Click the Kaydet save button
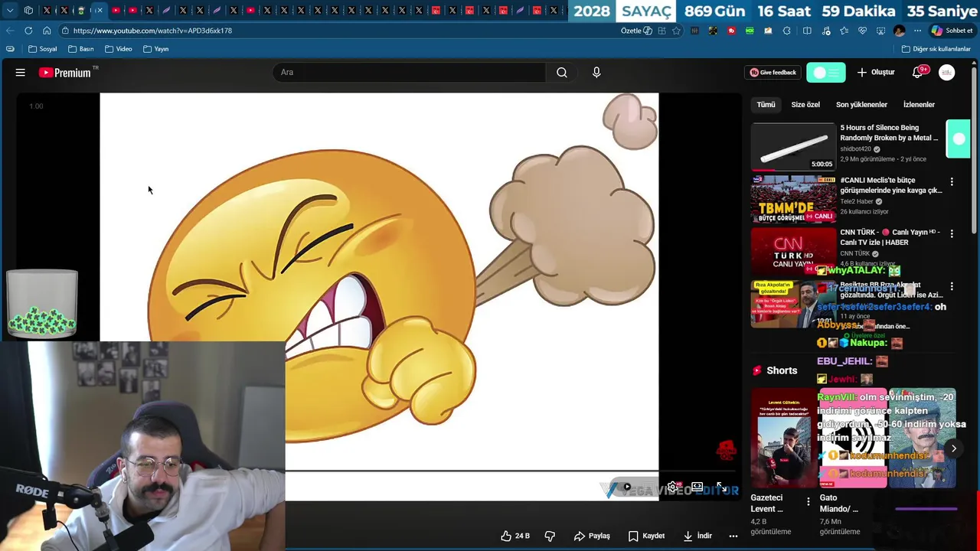980x551 pixels. pos(646,536)
